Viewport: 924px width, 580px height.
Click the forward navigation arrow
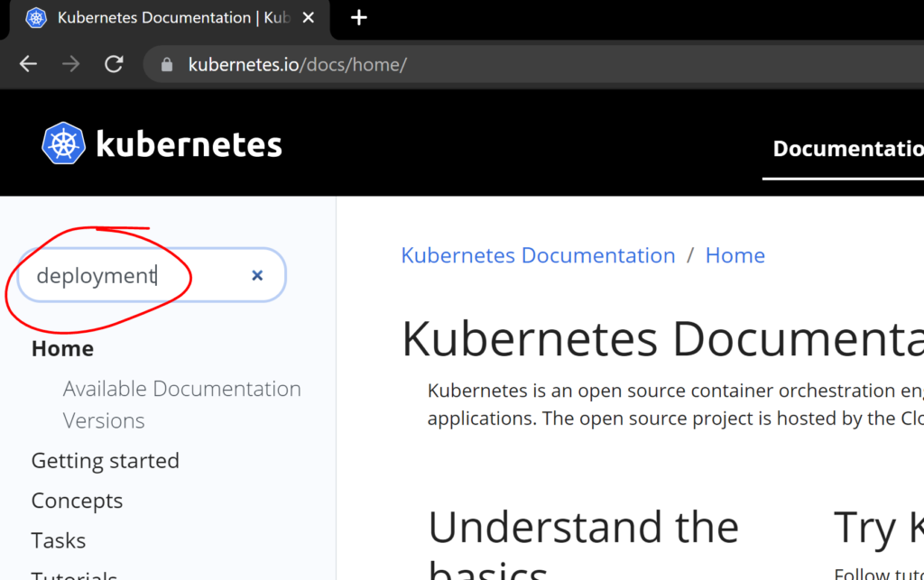71,63
